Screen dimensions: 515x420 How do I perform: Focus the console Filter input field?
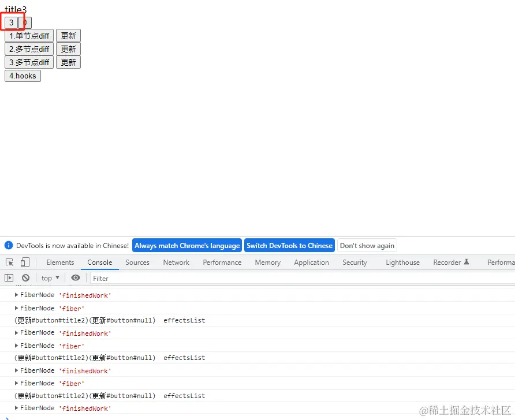click(x=302, y=278)
